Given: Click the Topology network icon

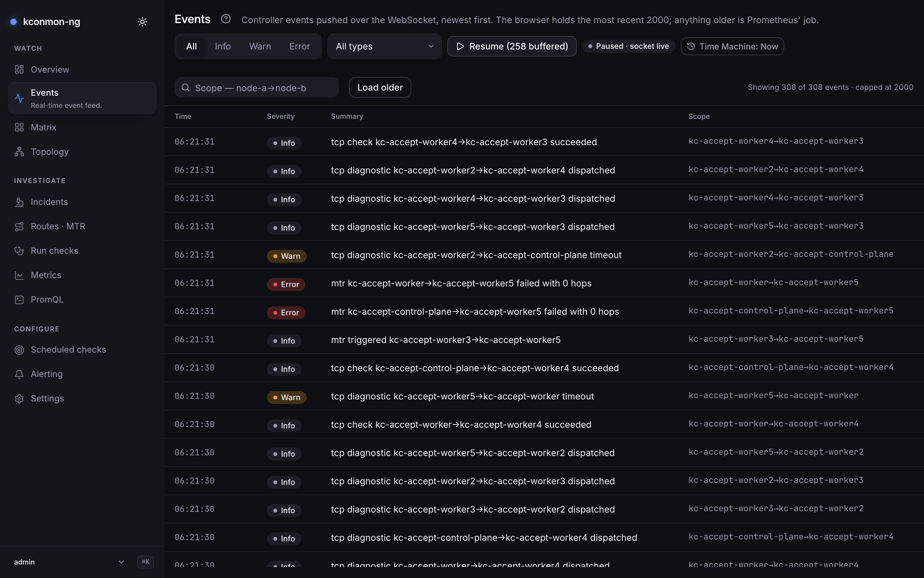Looking at the screenshot, I should tap(19, 152).
